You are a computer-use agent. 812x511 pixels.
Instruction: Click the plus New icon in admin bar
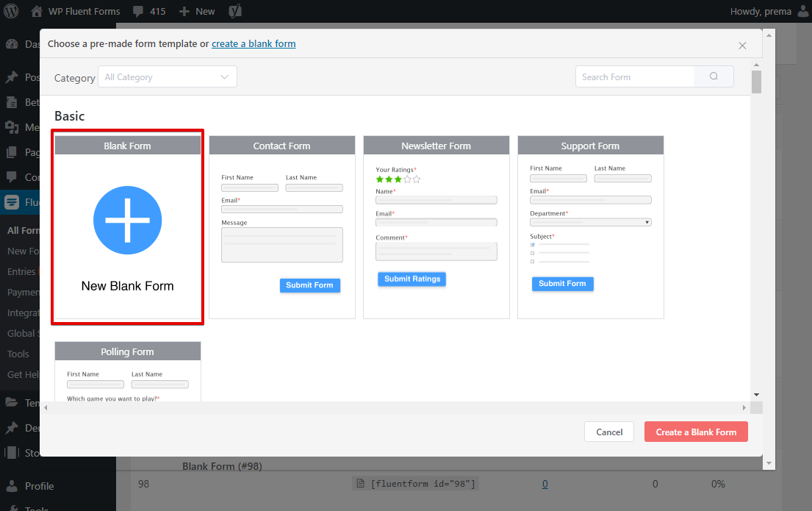tap(184, 12)
